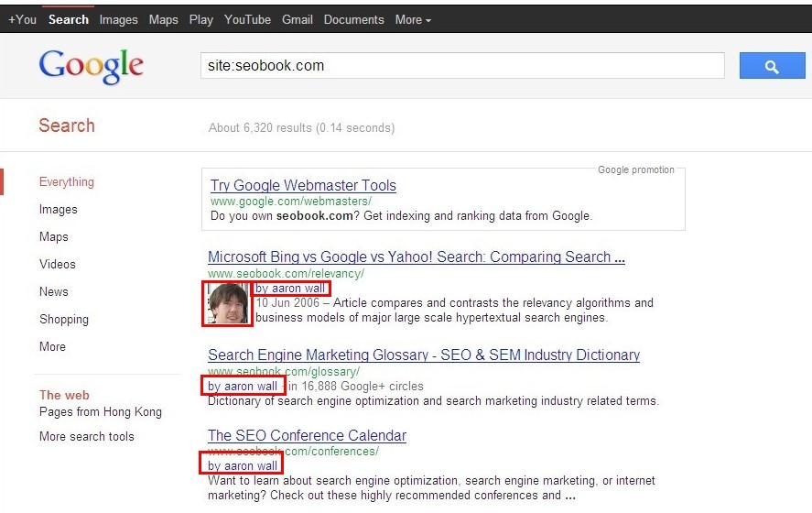Open Gmail in the top bar
Screen dimensions: 812x513
298,19
